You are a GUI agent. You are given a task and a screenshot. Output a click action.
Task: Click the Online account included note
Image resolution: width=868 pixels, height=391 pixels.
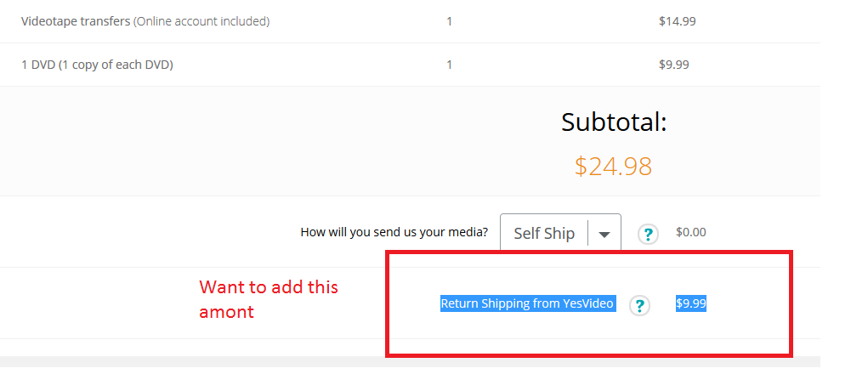[x=201, y=21]
